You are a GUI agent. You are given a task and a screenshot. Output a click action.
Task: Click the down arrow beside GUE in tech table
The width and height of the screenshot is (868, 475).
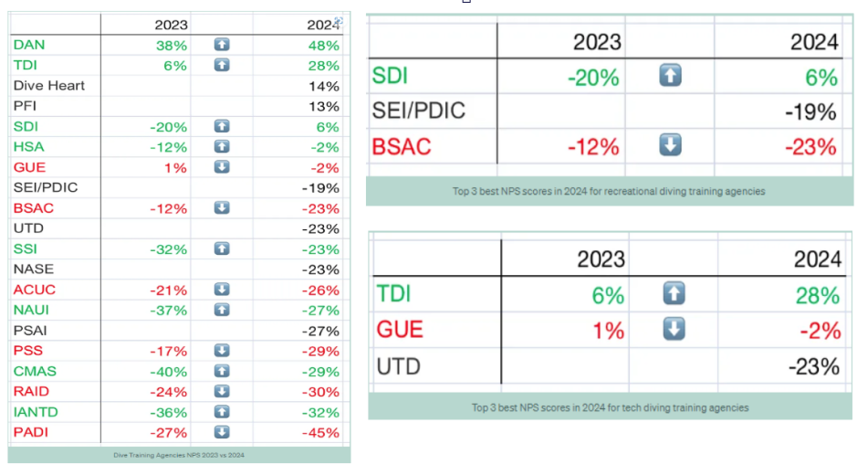pos(674,329)
